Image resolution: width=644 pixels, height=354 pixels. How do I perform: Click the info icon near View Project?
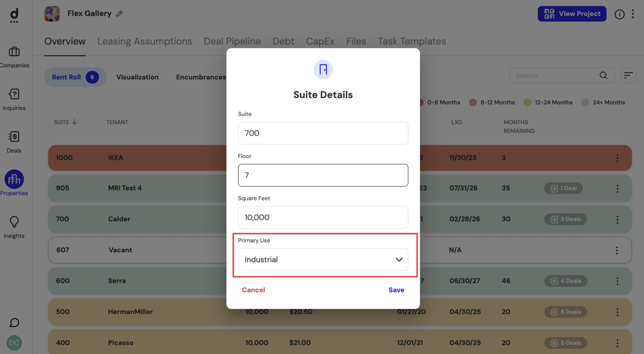pyautogui.click(x=619, y=14)
